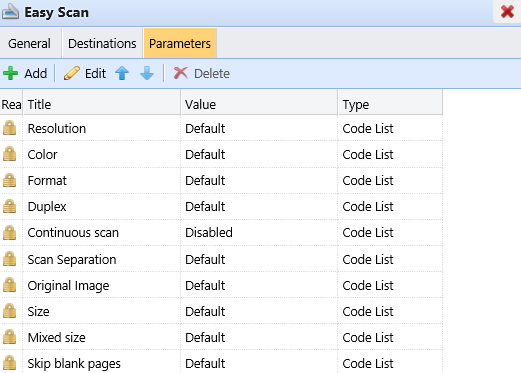This screenshot has height=373, width=521.
Task: Click the Default value of Original Image
Action: click(x=205, y=286)
